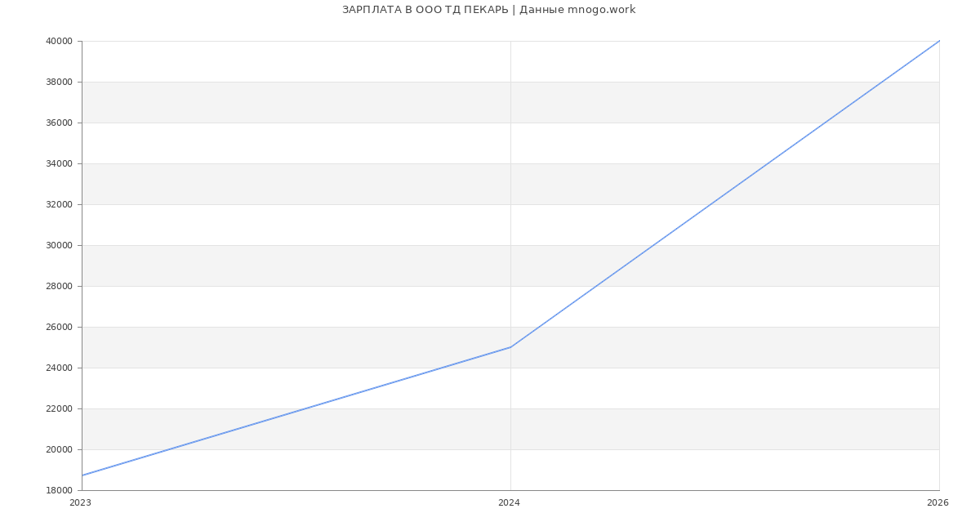The image size is (980, 531).
Task: Click the 36000 y-axis label
Action: (59, 123)
